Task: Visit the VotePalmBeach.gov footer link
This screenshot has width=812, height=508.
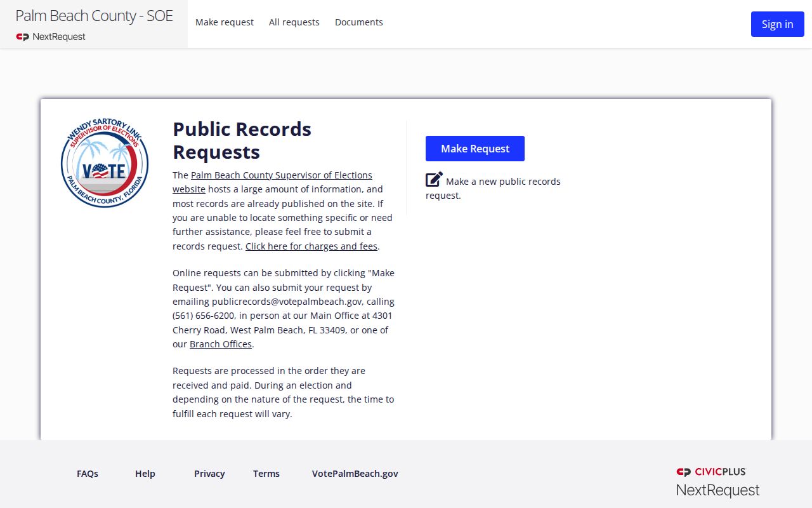Action: click(x=355, y=474)
